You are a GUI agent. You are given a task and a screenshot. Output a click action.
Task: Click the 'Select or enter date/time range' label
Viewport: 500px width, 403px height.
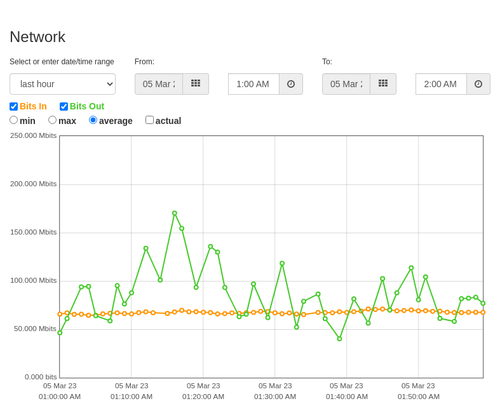click(62, 62)
